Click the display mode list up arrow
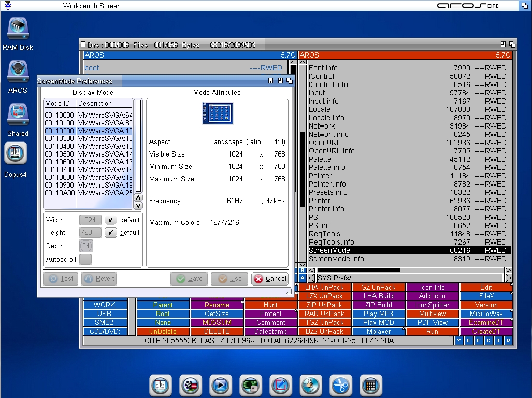532x398 pixels. [138, 197]
